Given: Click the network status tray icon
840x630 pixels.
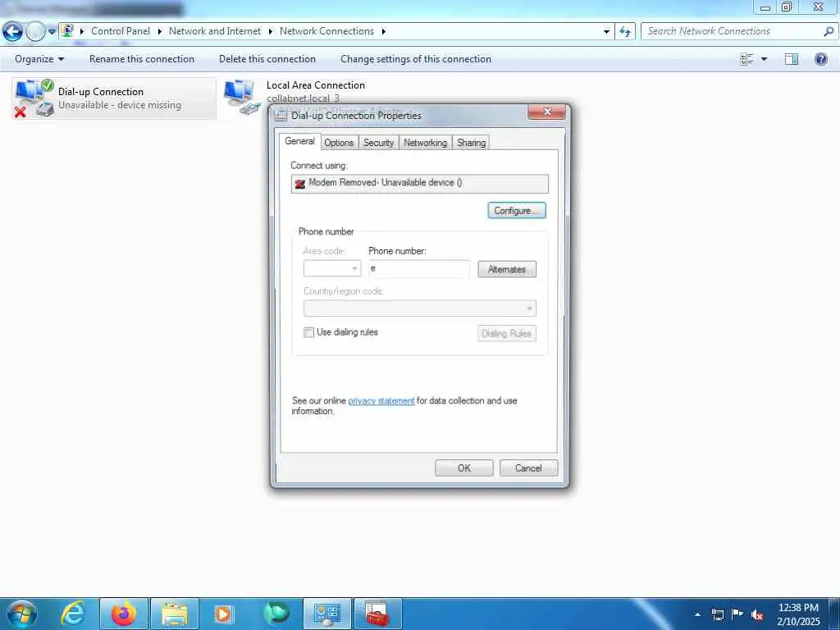Looking at the screenshot, I should [x=717, y=614].
